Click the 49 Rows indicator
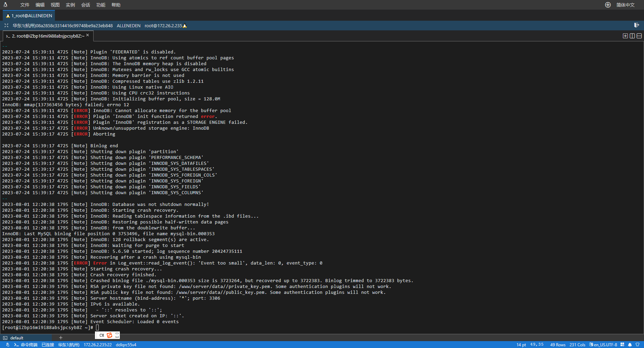Image resolution: width=644 pixels, height=348 pixels. [x=558, y=345]
